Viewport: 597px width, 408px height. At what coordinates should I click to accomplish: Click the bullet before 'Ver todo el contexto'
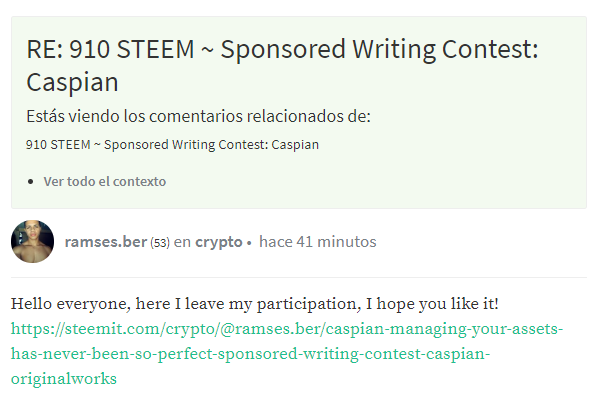[x=31, y=182]
